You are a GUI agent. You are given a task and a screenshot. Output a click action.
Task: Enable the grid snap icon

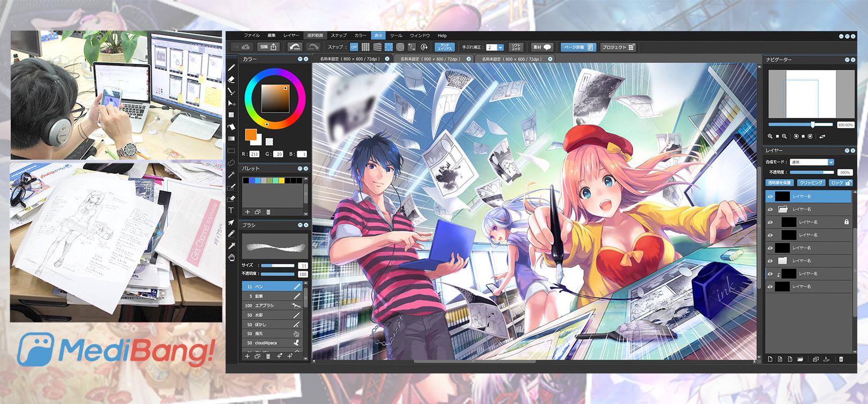(x=365, y=47)
